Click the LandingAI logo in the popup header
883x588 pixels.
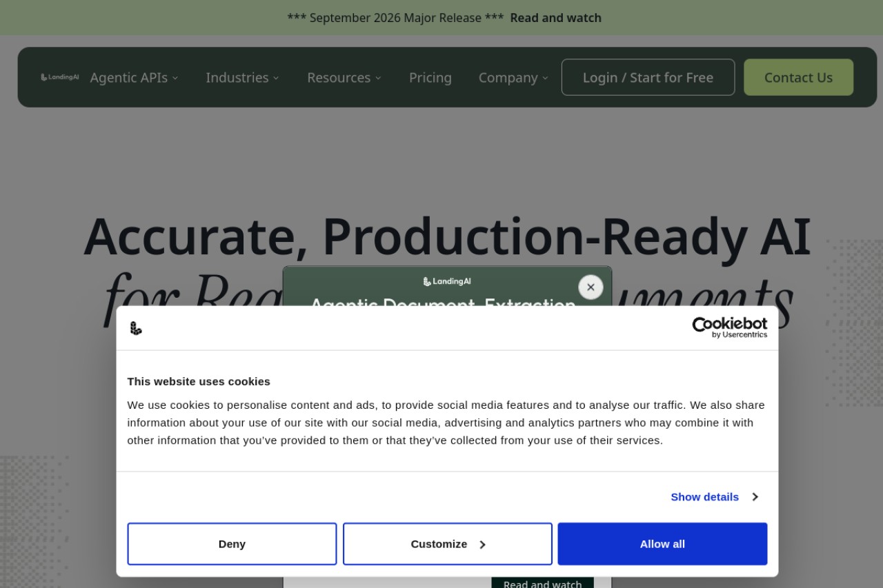click(x=447, y=281)
